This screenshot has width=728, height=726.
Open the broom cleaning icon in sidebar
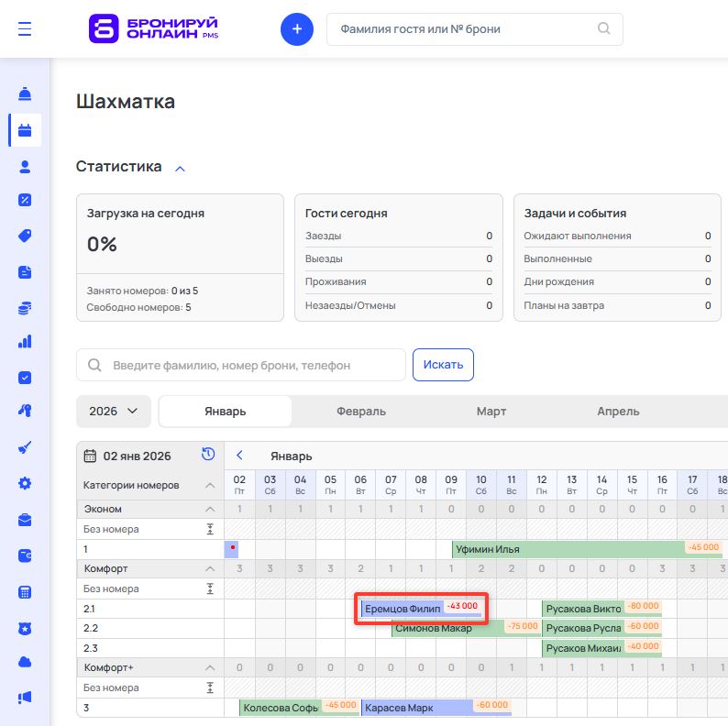[25, 448]
